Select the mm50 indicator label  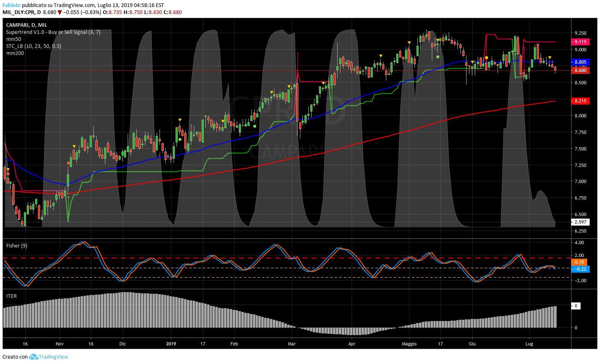tap(14, 39)
